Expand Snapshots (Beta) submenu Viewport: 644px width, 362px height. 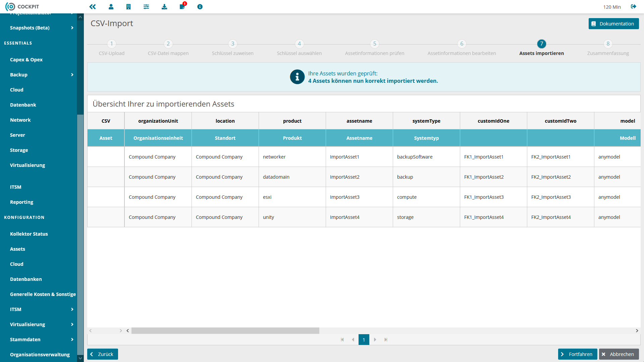coord(72,28)
